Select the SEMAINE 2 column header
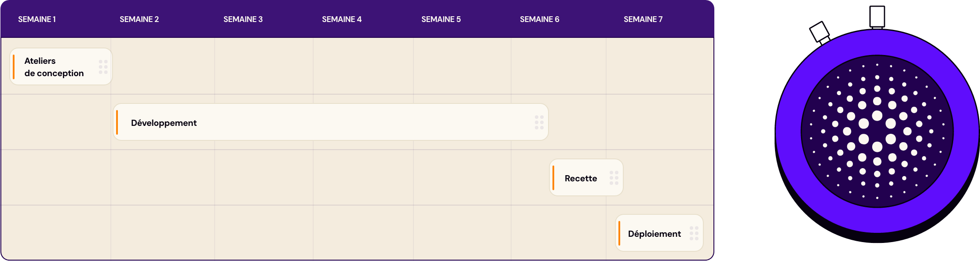The height and width of the screenshot is (261, 980). [x=139, y=19]
